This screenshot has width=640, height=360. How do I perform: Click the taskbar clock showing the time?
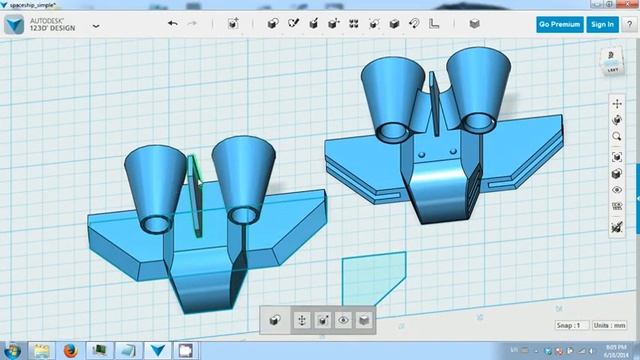coord(616,351)
